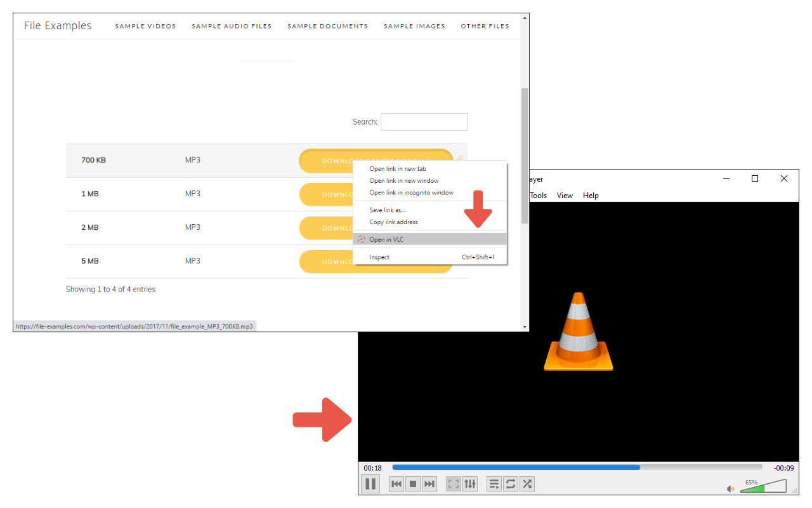
Task: Click the VLC cone icon beside Open in VLC
Action: (x=362, y=239)
